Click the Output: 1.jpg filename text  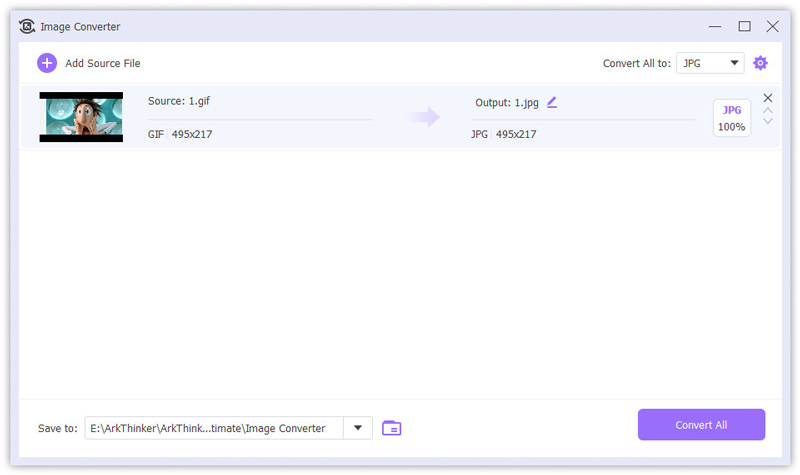tap(507, 103)
